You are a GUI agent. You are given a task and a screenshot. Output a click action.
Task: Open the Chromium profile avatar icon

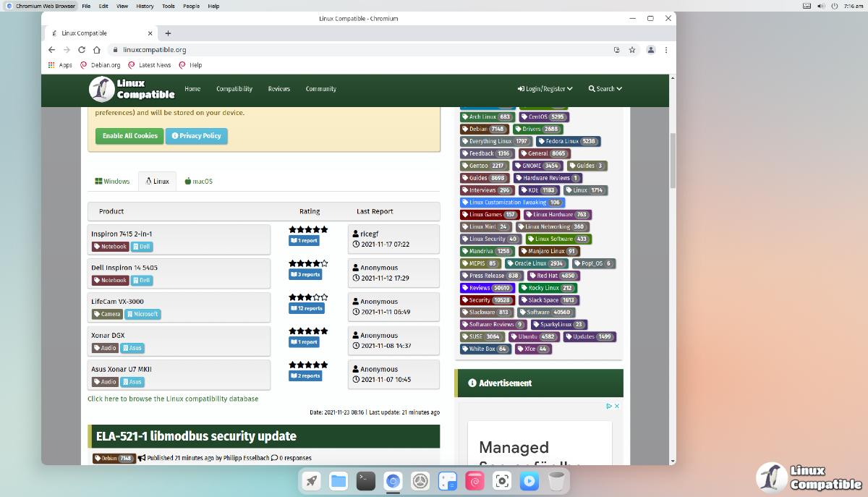coord(651,50)
